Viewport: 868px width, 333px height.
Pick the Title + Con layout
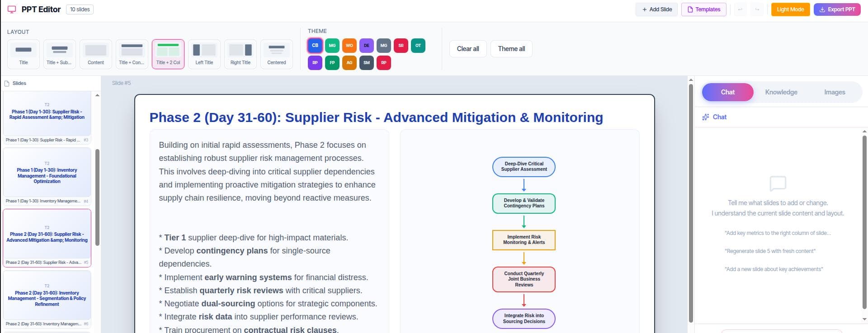[x=132, y=54]
